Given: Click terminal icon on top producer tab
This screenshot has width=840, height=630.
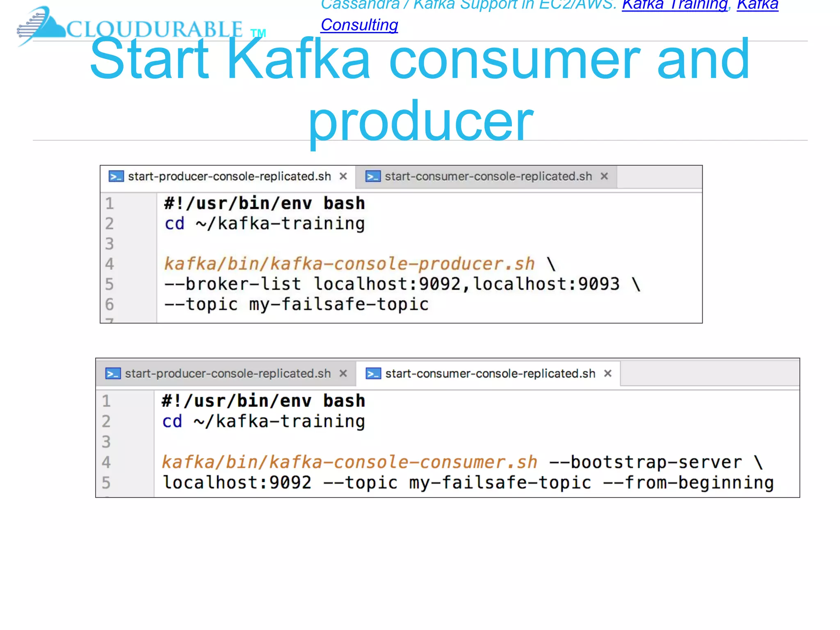Looking at the screenshot, I should coord(116,177).
